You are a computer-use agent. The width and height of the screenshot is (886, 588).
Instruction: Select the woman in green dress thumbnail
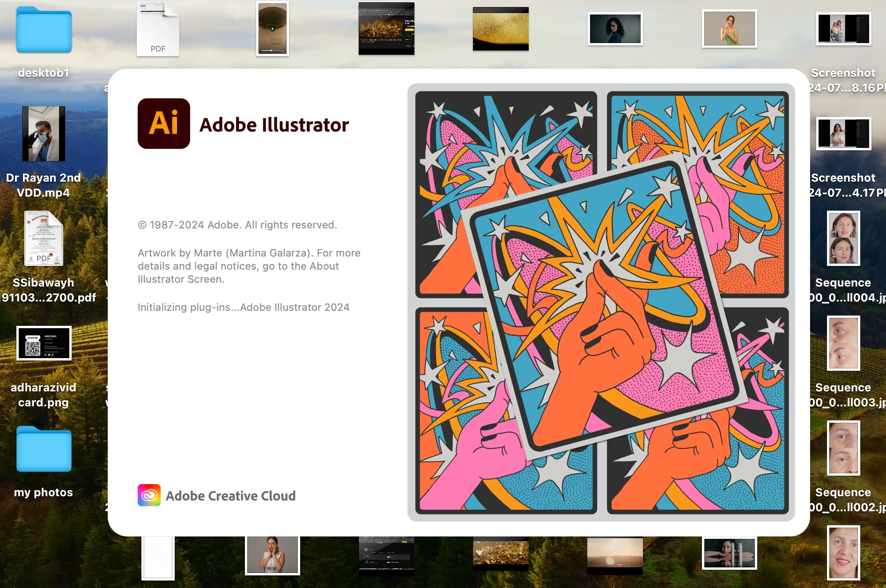pyautogui.click(x=729, y=29)
